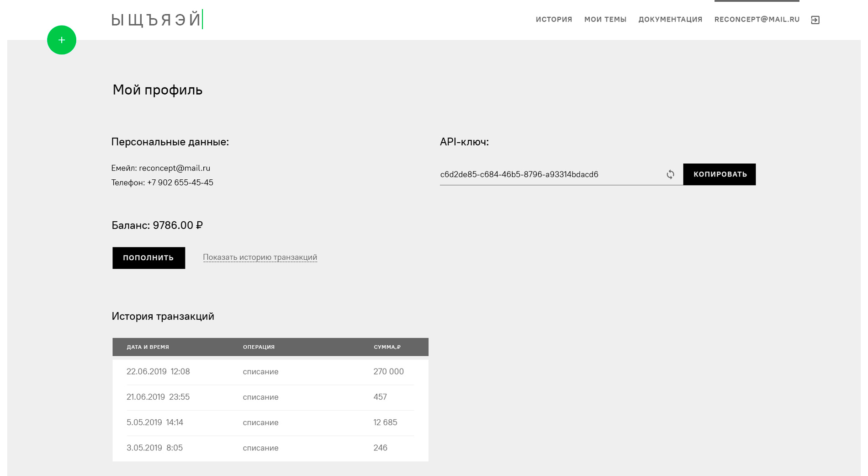The height and width of the screenshot is (476, 868).
Task: Click into the API key field
Action: tap(548, 175)
